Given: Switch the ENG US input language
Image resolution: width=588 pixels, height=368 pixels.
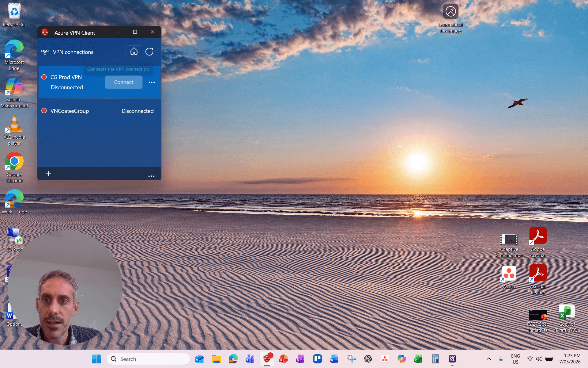Looking at the screenshot, I should tap(515, 359).
